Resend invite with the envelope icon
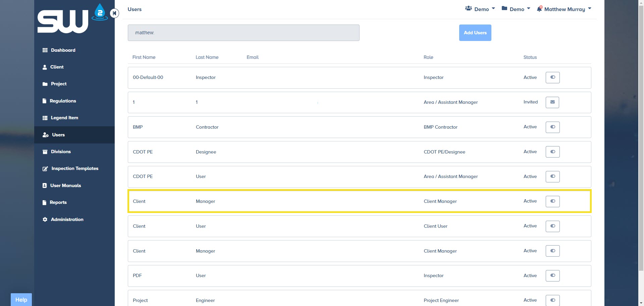 552,102
